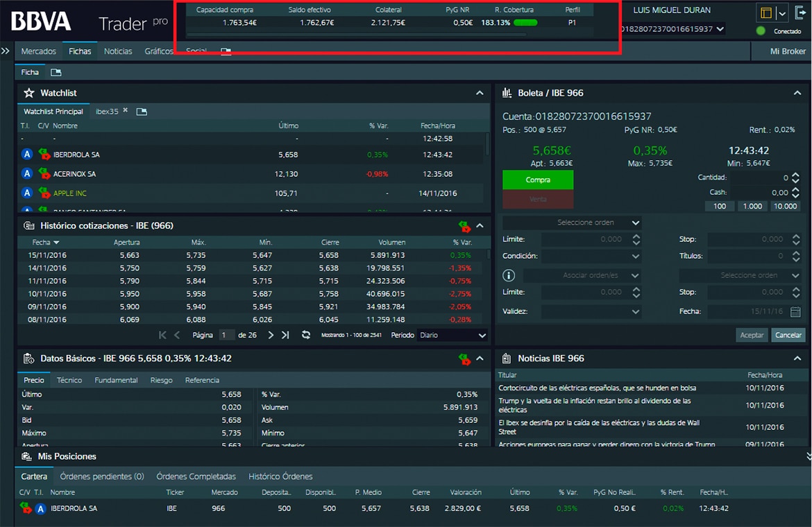
Task: Click the Boleta chart icon
Action: 507,93
